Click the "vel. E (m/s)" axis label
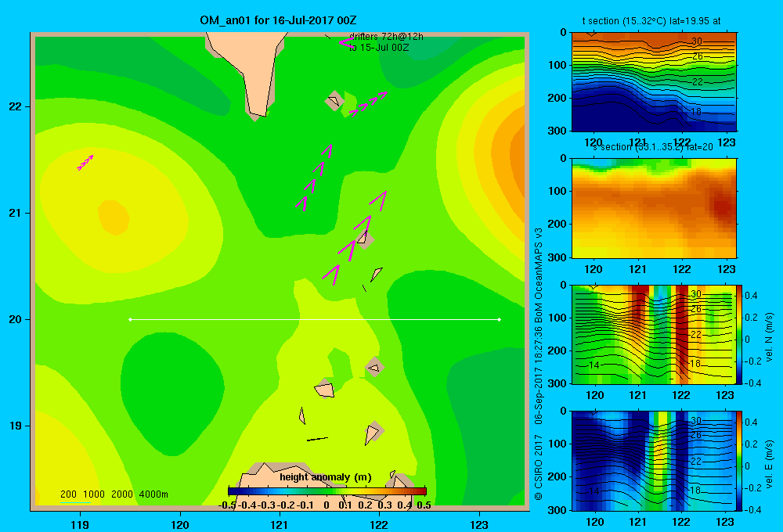Screen dimensions: 783x532 pyautogui.click(x=770, y=464)
